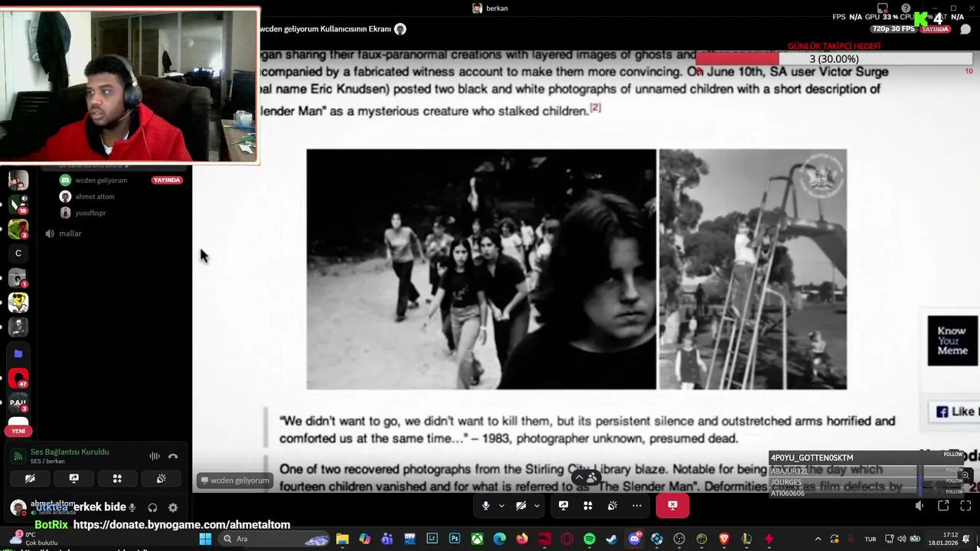The width and height of the screenshot is (980, 551).
Task: Toggle camera in call control bar
Action: tap(521, 505)
